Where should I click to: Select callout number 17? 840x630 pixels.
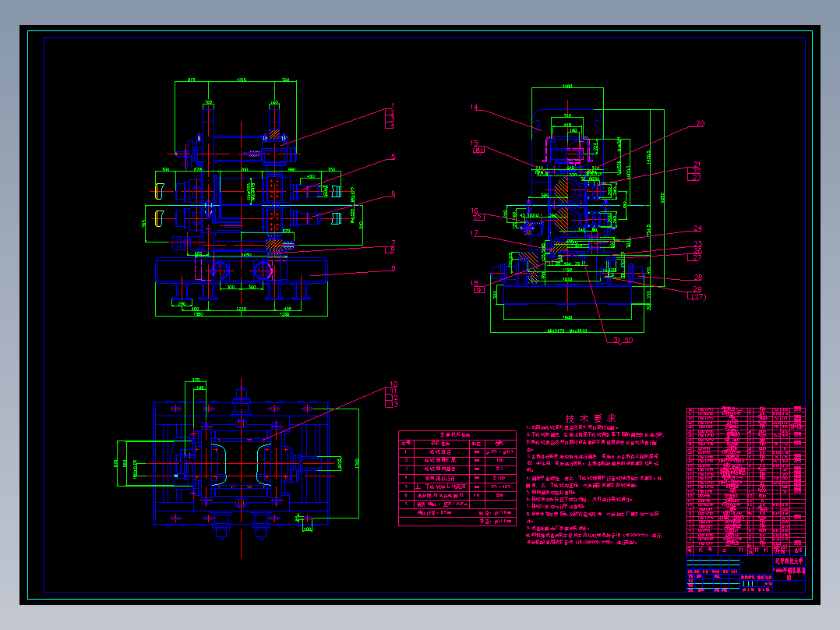tap(474, 233)
